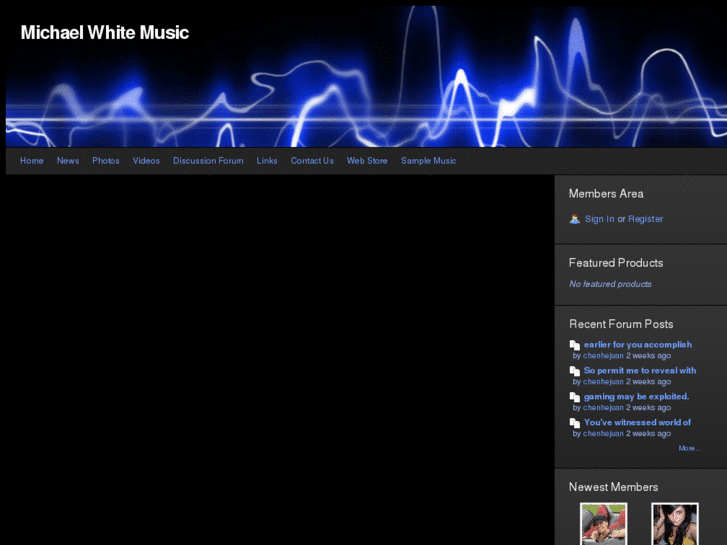
Task: Open post 'gaming may be exploited.'
Action: 637,397
